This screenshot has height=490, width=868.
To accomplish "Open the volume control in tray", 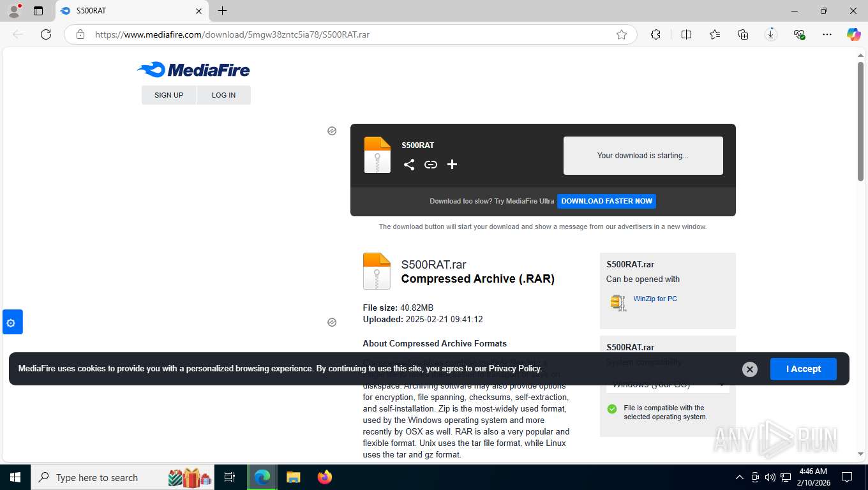I will [770, 477].
